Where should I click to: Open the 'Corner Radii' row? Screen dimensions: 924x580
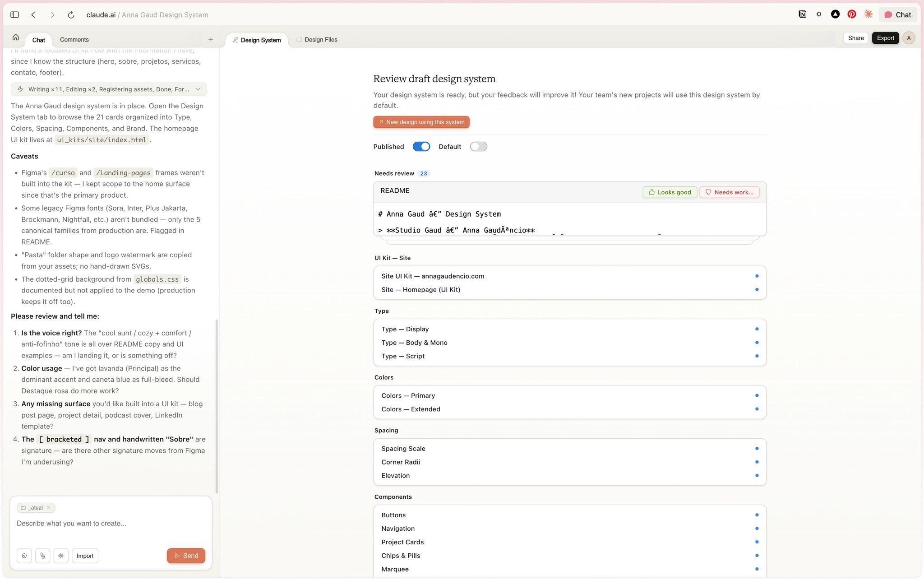(569, 462)
